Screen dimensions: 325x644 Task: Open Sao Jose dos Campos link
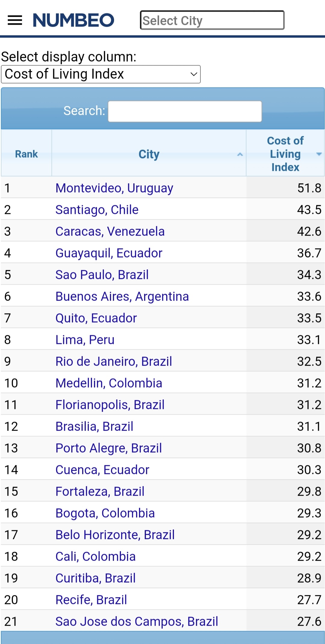pos(137,621)
